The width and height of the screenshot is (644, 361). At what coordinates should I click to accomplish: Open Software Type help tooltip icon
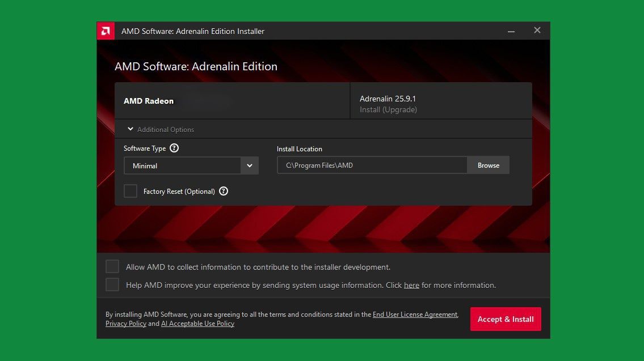pyautogui.click(x=174, y=148)
